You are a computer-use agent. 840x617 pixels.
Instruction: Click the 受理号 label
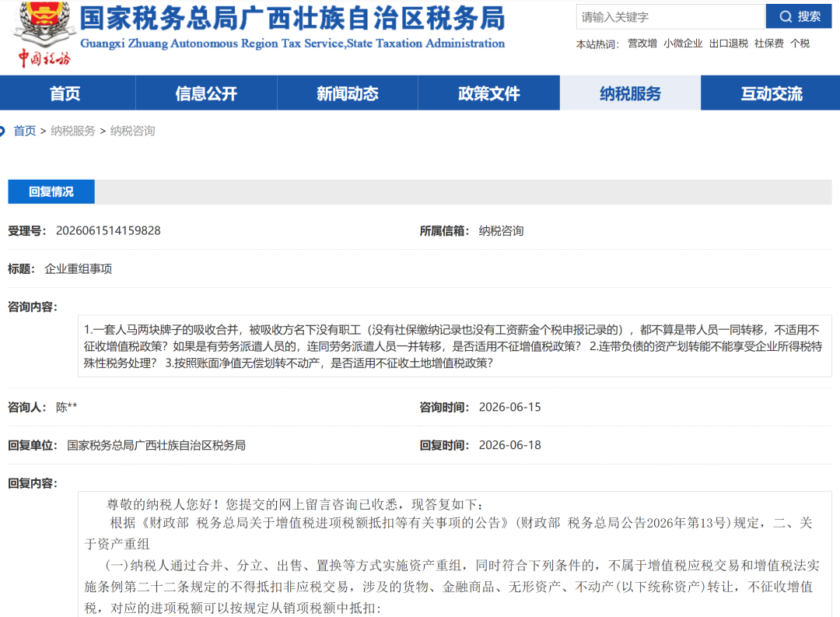coord(26,230)
